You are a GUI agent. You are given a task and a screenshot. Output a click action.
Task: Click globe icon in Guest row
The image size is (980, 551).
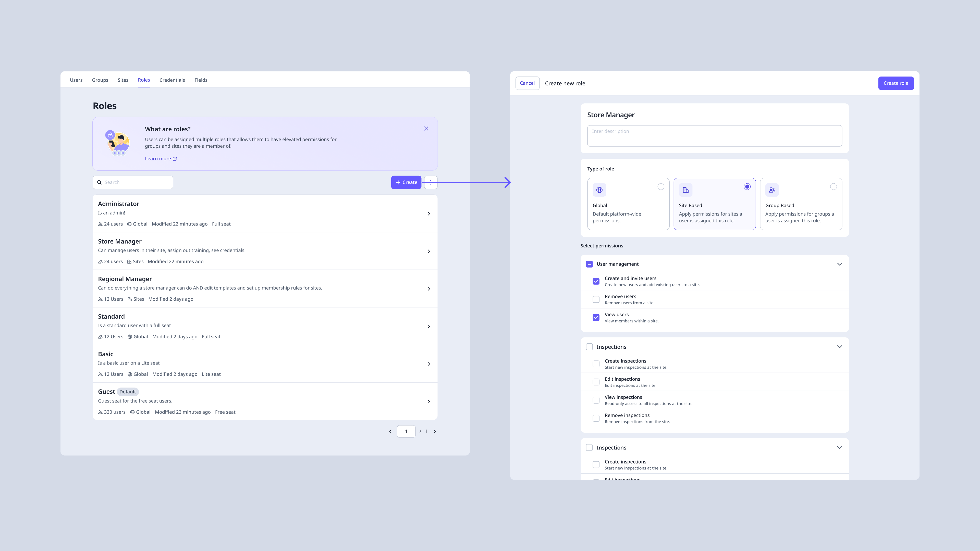[x=132, y=412]
